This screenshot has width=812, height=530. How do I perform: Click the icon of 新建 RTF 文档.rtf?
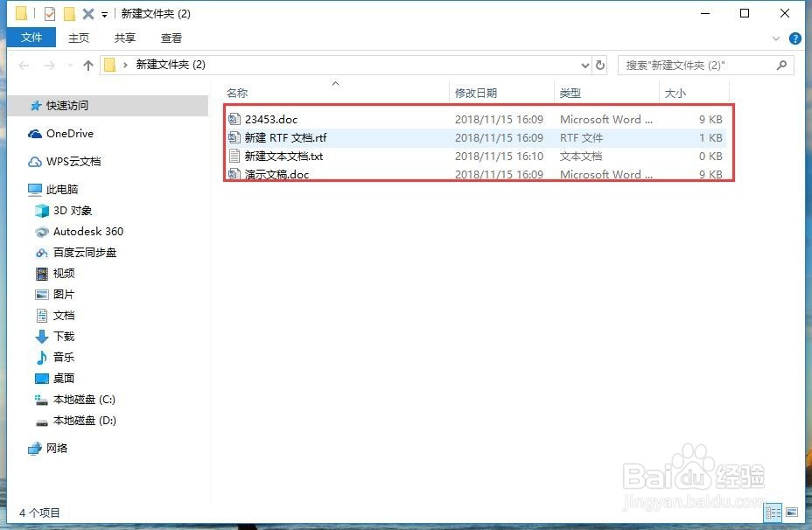point(234,137)
